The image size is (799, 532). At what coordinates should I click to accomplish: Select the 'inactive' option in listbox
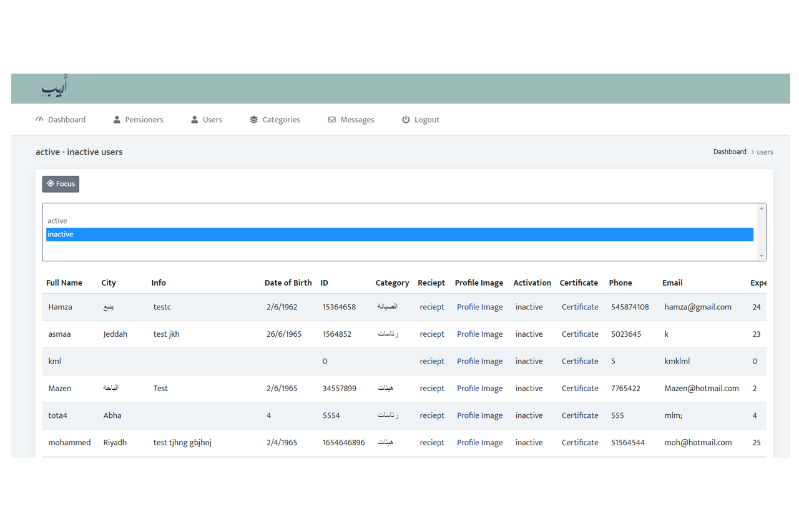pos(61,235)
